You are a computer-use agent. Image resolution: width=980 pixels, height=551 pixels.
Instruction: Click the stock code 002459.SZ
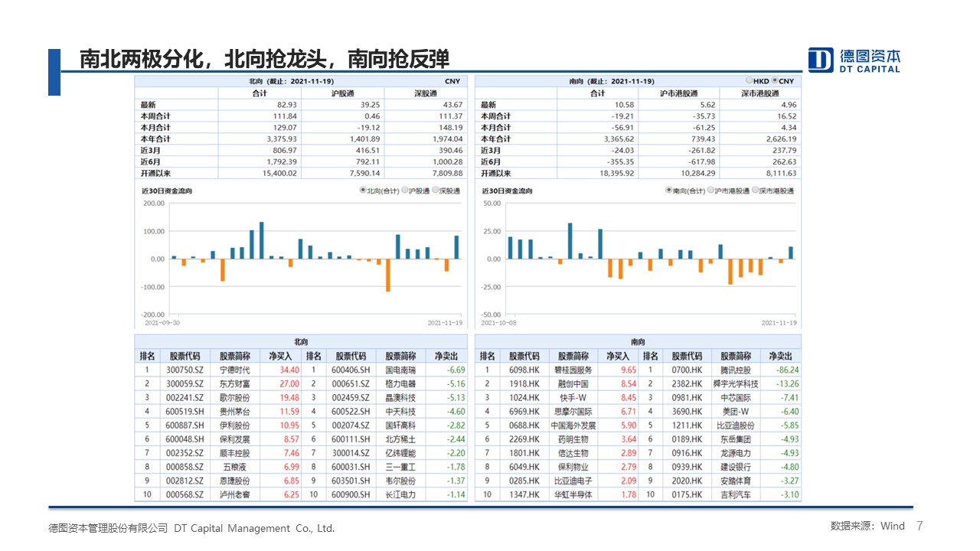pos(351,398)
